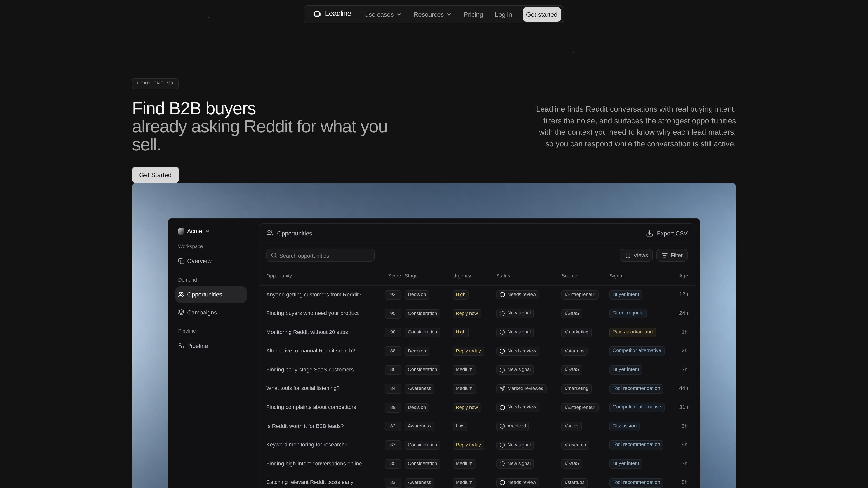This screenshot has height=488, width=868.
Task: Click the Export CSV download icon
Action: click(x=650, y=234)
